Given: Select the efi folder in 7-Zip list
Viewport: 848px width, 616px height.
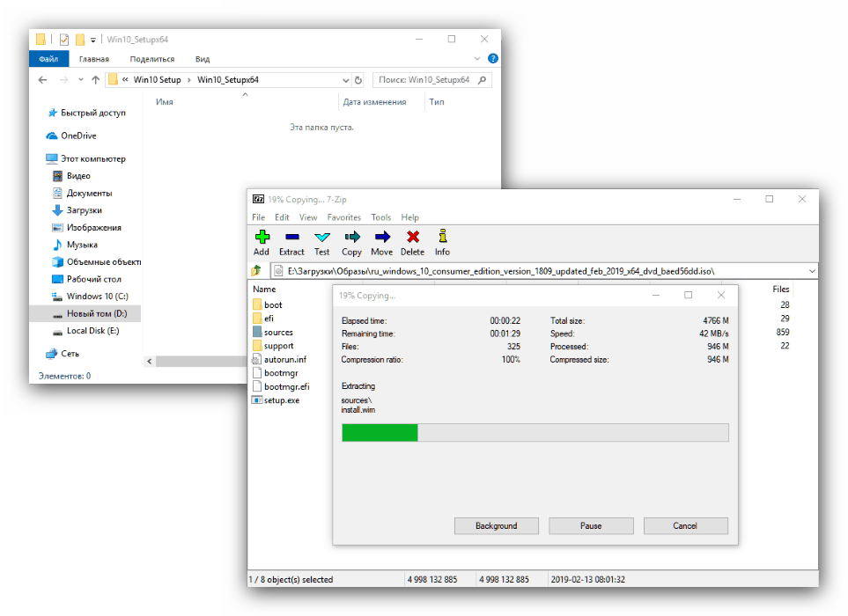Looking at the screenshot, I should click(x=262, y=319).
